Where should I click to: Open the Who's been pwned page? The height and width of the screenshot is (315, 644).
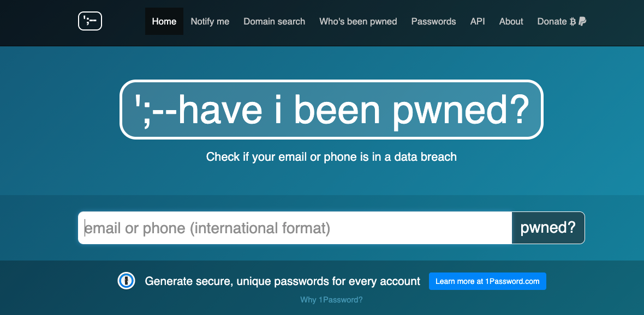pyautogui.click(x=358, y=21)
